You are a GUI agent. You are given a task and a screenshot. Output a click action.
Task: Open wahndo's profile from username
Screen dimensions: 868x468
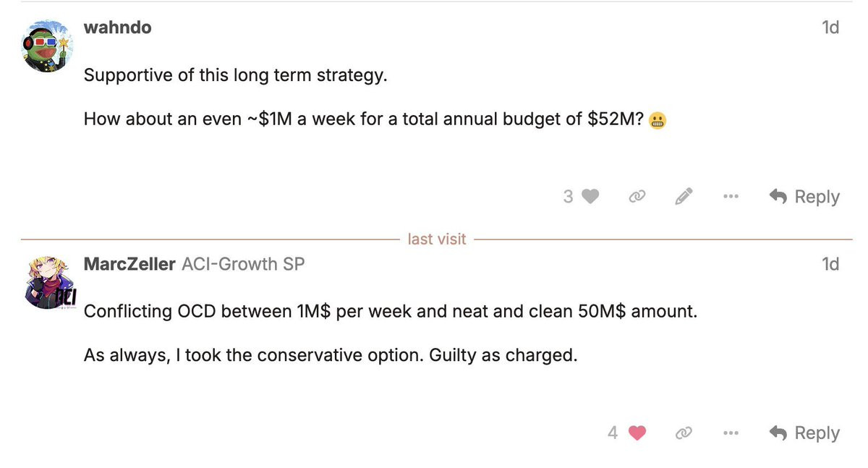(118, 27)
